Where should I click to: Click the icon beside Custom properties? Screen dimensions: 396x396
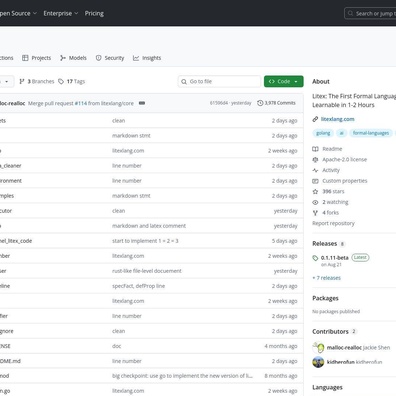point(315,181)
